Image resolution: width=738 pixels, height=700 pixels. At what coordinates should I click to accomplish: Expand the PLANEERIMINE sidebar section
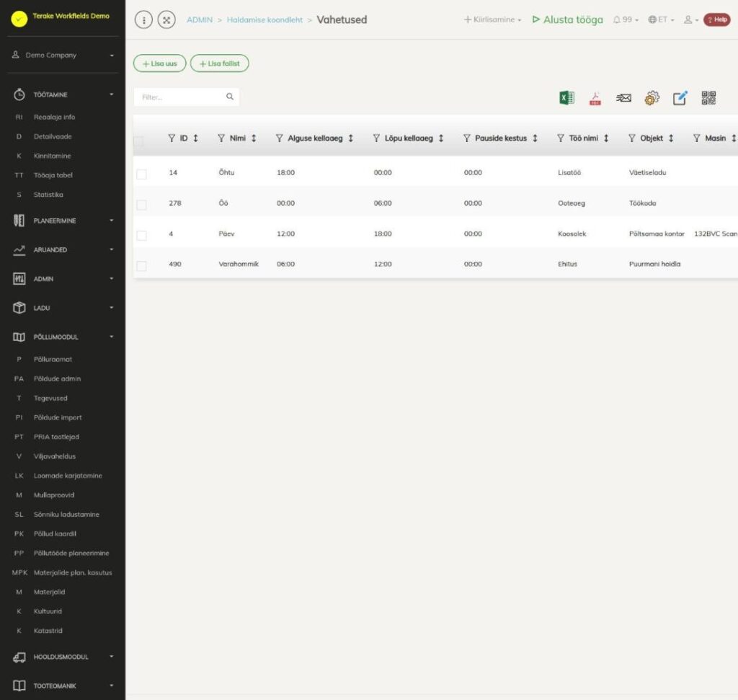(x=63, y=221)
